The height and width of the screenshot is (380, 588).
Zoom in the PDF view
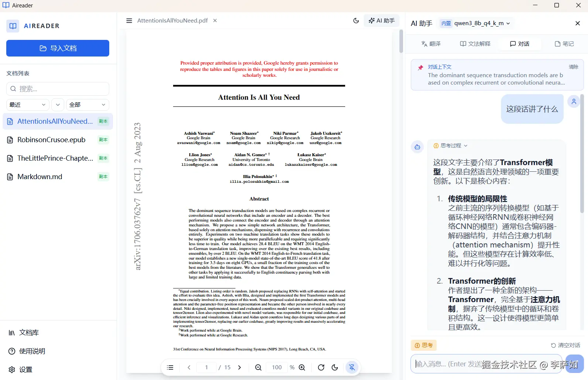(302, 367)
